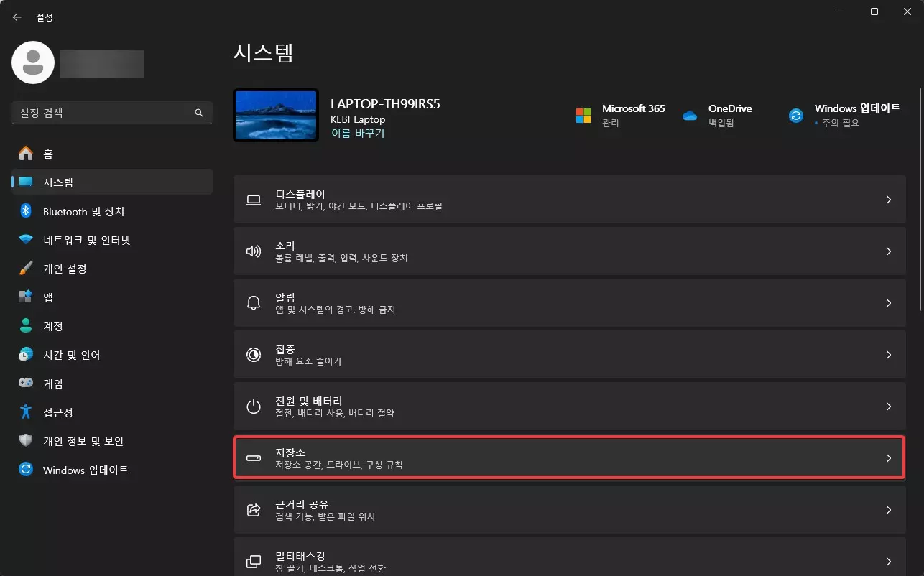Click the back arrow button
Viewport: 924px width, 576px height.
coord(16,17)
